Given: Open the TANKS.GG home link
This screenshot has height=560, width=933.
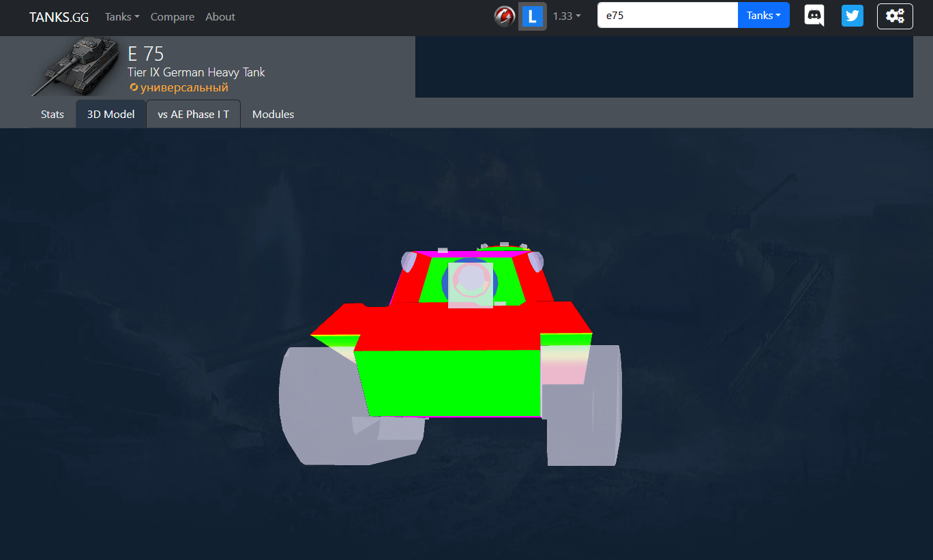Looking at the screenshot, I should [x=59, y=17].
